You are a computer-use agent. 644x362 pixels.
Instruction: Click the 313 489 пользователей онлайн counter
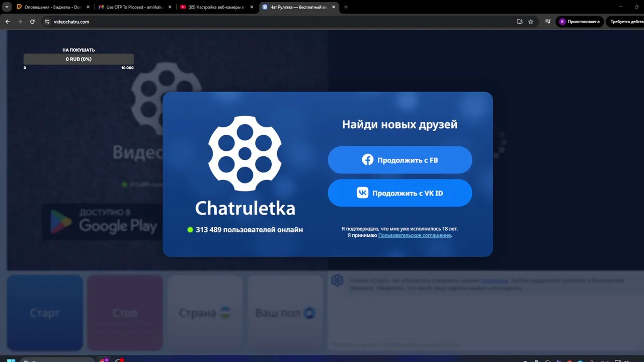pos(245,230)
